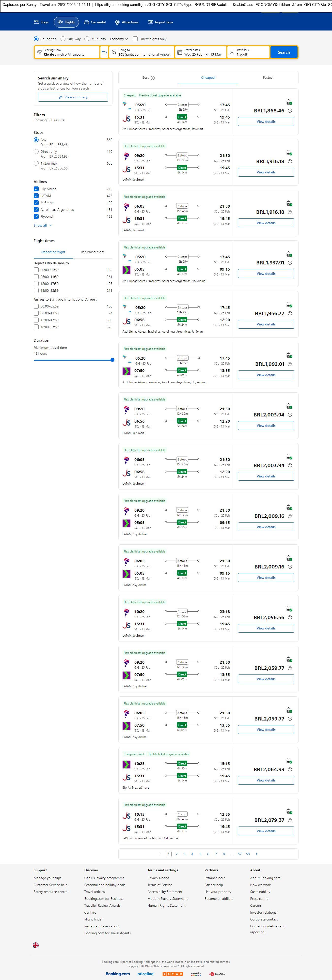
Task: Select the Direct only stops option
Action: point(36,152)
